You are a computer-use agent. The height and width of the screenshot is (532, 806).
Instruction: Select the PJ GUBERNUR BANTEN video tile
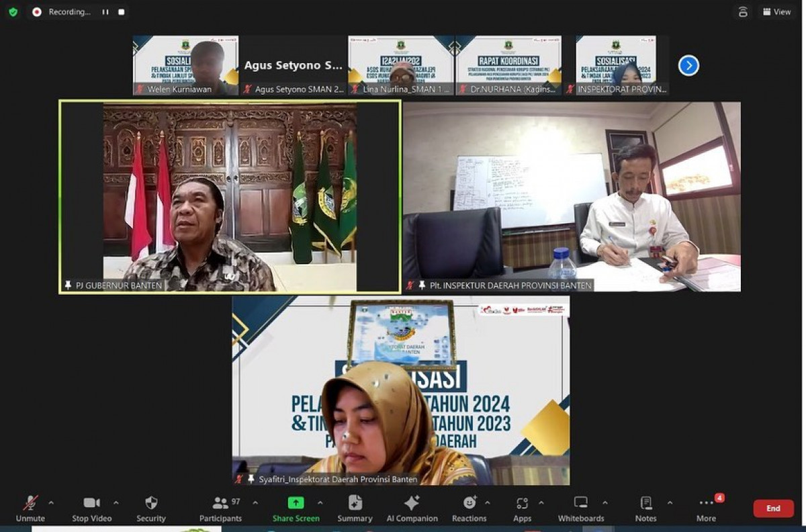tap(228, 195)
